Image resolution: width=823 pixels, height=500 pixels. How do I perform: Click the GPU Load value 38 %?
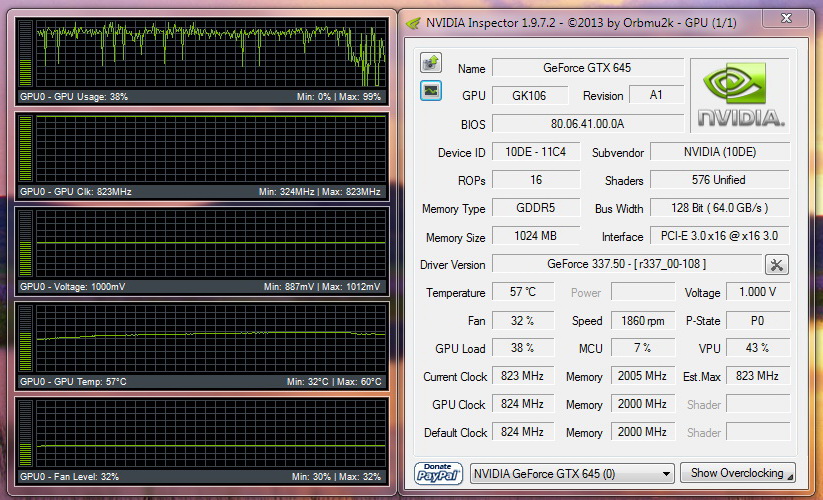(x=523, y=348)
